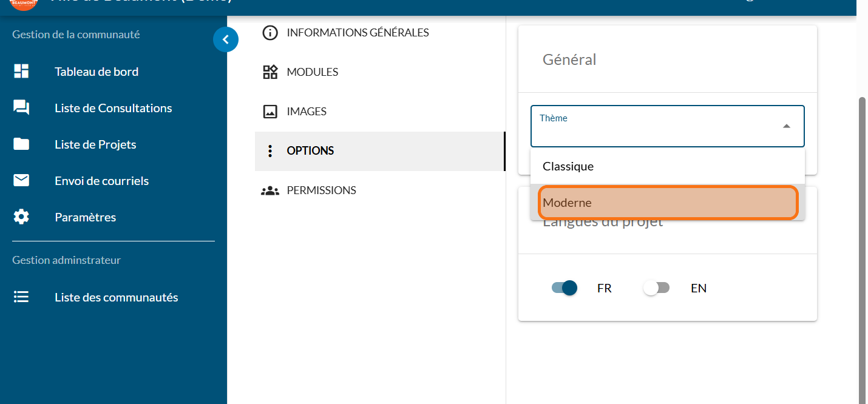Screen dimensions: 868x404
Task: Click the Liste de Consultations chat icon
Action: 21,108
